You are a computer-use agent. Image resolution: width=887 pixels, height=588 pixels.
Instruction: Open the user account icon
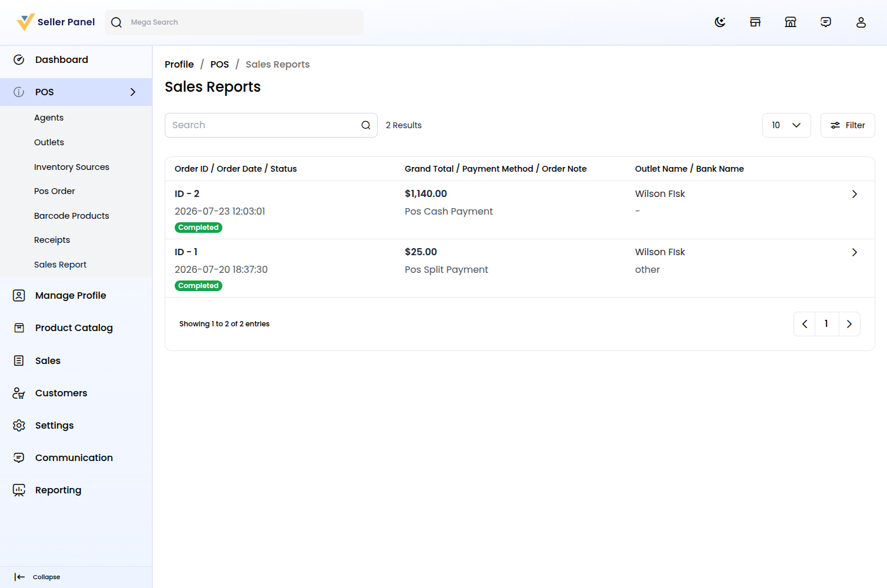point(861,22)
